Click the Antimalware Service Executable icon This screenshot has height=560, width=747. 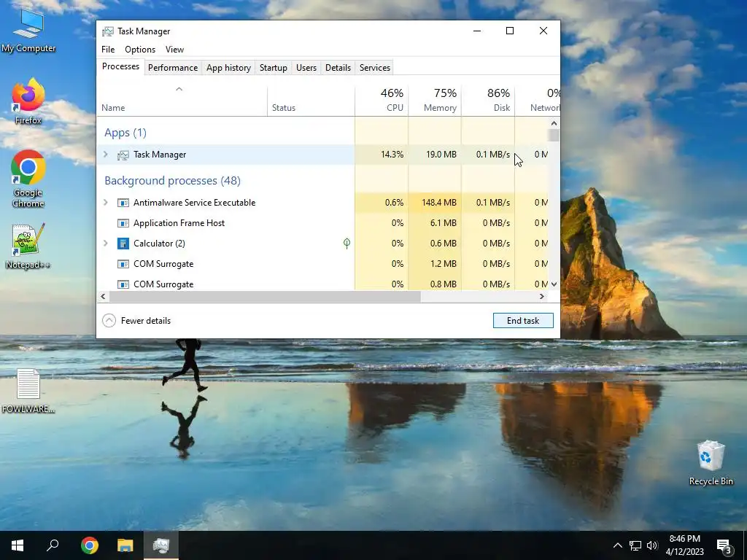(x=123, y=203)
